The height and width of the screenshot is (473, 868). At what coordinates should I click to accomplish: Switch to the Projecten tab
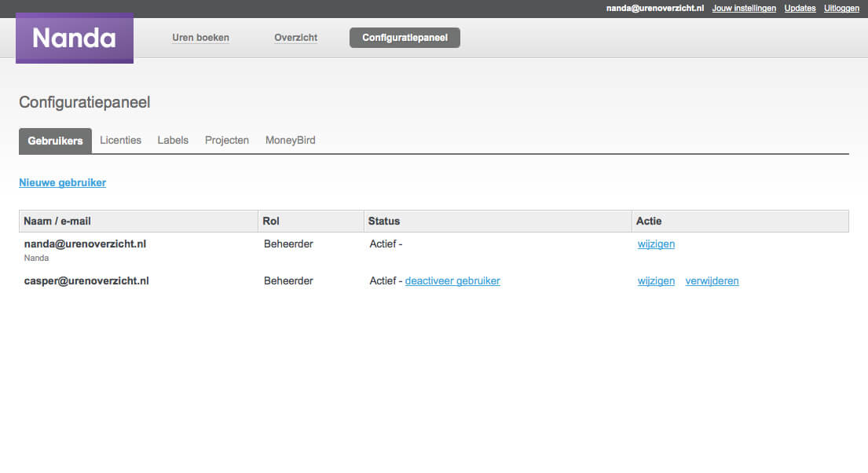(x=227, y=140)
